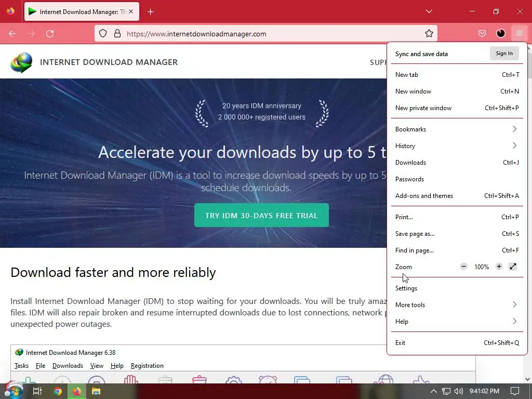Open File Explorer from the taskbar
The image size is (532, 399).
[x=96, y=391]
